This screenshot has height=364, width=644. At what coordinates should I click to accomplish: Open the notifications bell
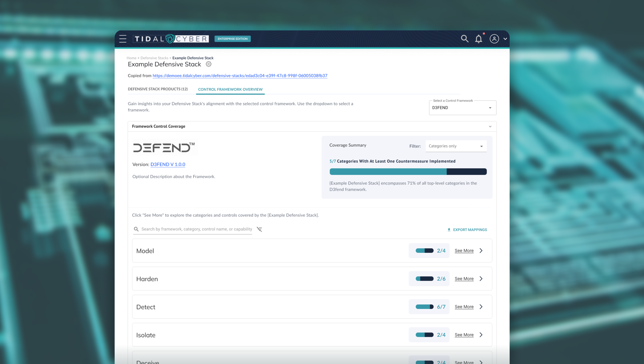tap(478, 39)
